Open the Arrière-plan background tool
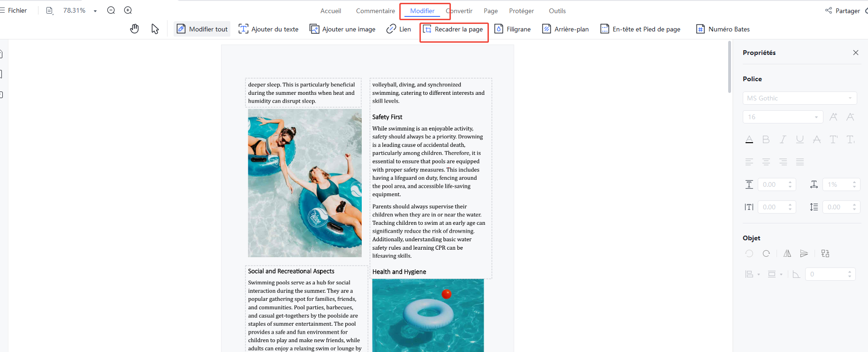 [x=565, y=29]
